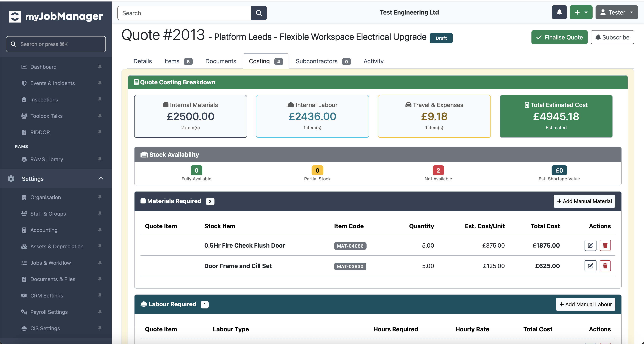Switch to the Details tab
The height and width of the screenshot is (344, 644).
tap(143, 61)
